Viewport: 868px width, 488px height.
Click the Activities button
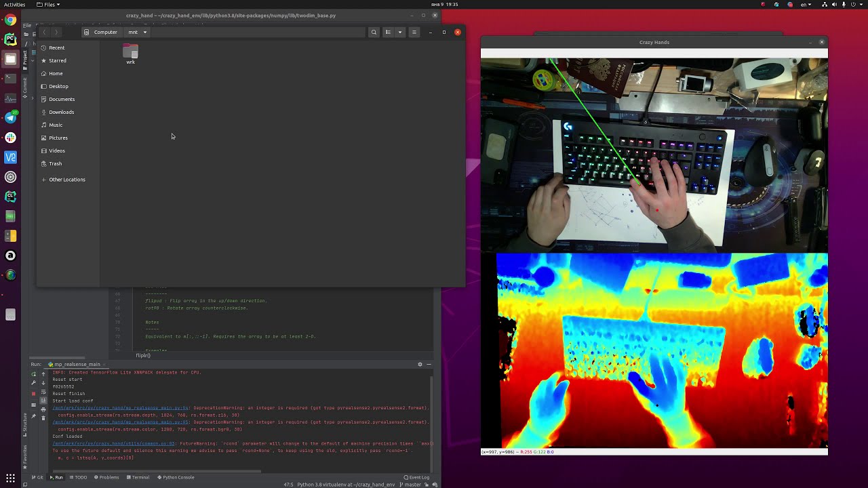14,4
